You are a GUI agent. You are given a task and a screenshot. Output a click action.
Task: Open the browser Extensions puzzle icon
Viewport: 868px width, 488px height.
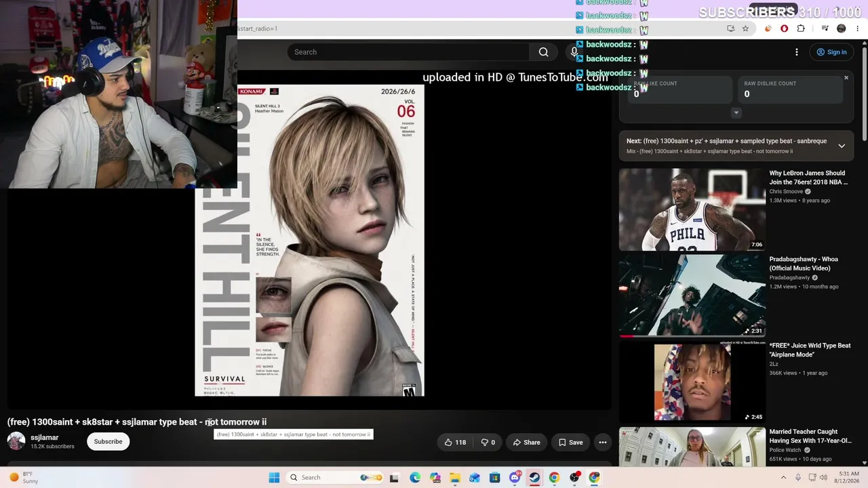[801, 28]
